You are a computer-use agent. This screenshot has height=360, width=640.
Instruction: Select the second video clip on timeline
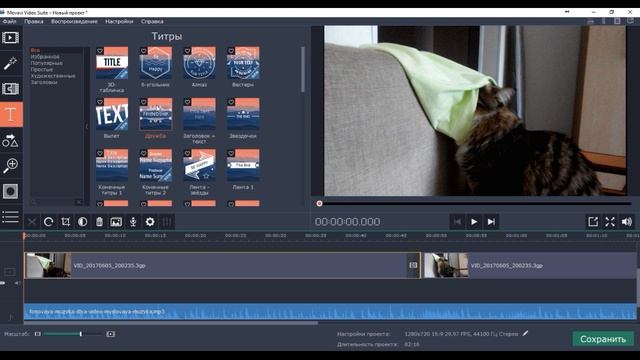pos(530,265)
